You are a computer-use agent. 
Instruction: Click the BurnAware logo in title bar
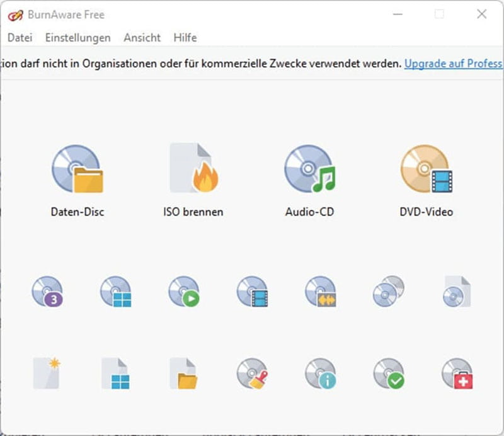click(15, 14)
